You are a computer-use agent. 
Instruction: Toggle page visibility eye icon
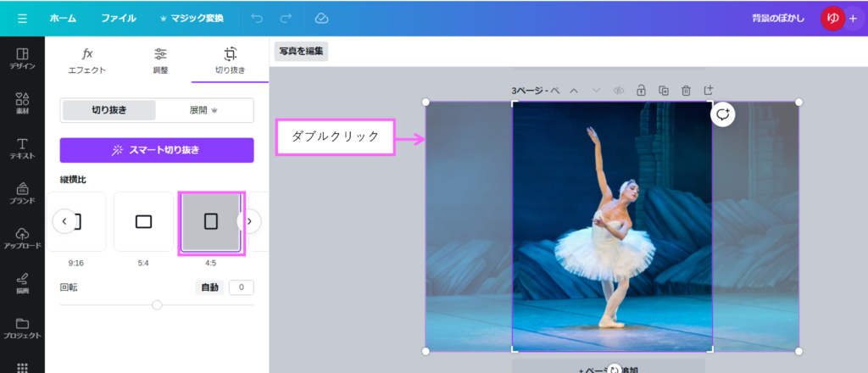619,90
